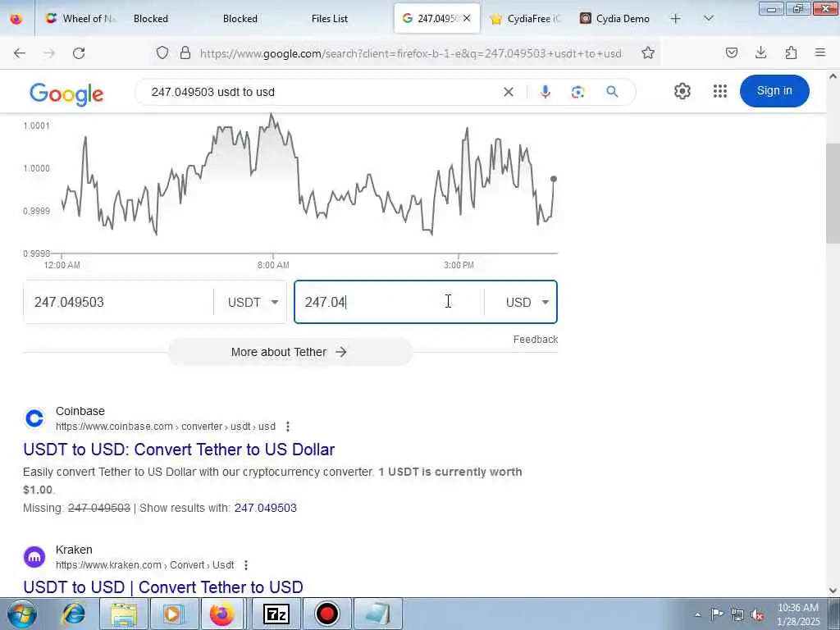
Task: Click the Kraken favicon
Action: coord(34,557)
